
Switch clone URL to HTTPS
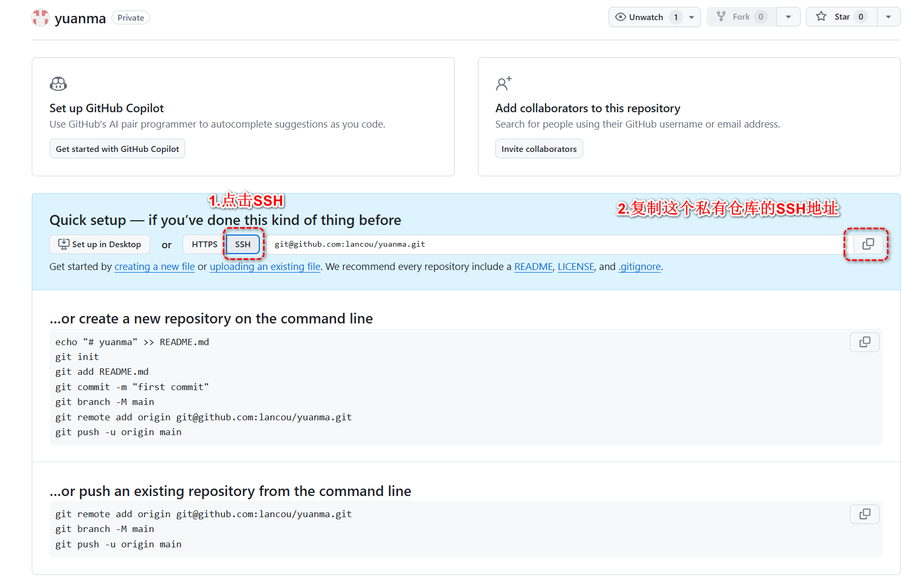pyautogui.click(x=204, y=244)
